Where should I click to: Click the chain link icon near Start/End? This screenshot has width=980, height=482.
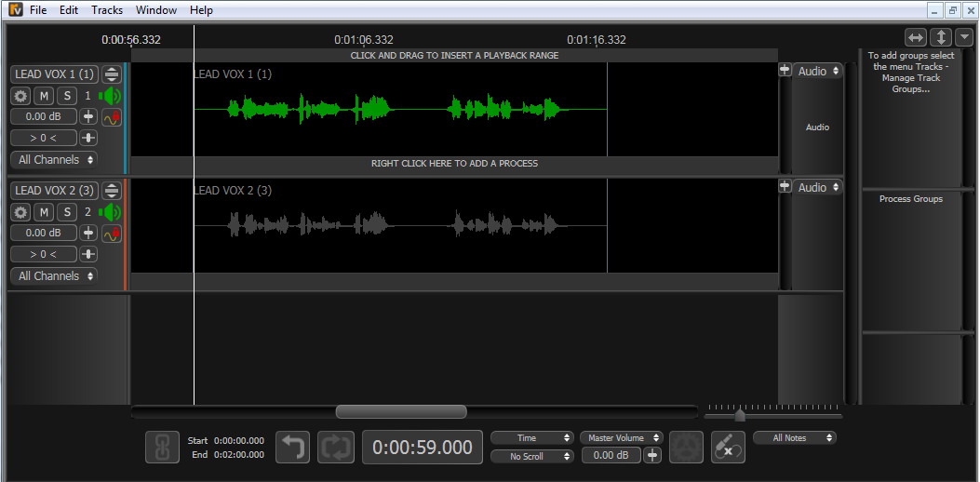click(162, 448)
